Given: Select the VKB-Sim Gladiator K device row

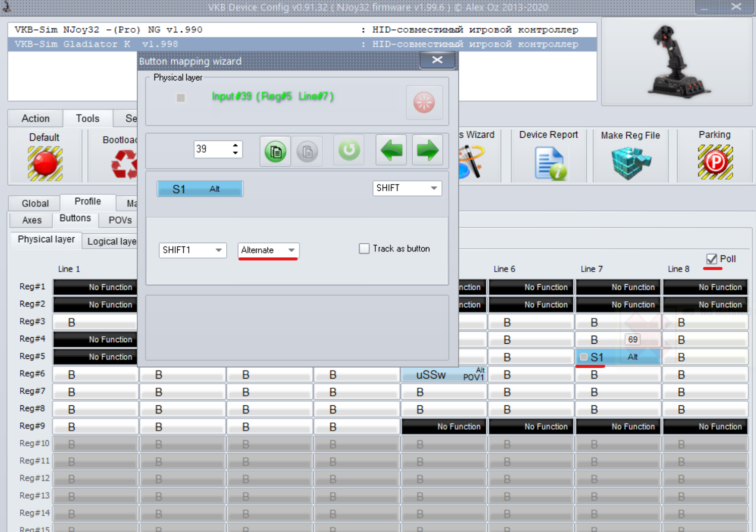Looking at the screenshot, I should 302,44.
